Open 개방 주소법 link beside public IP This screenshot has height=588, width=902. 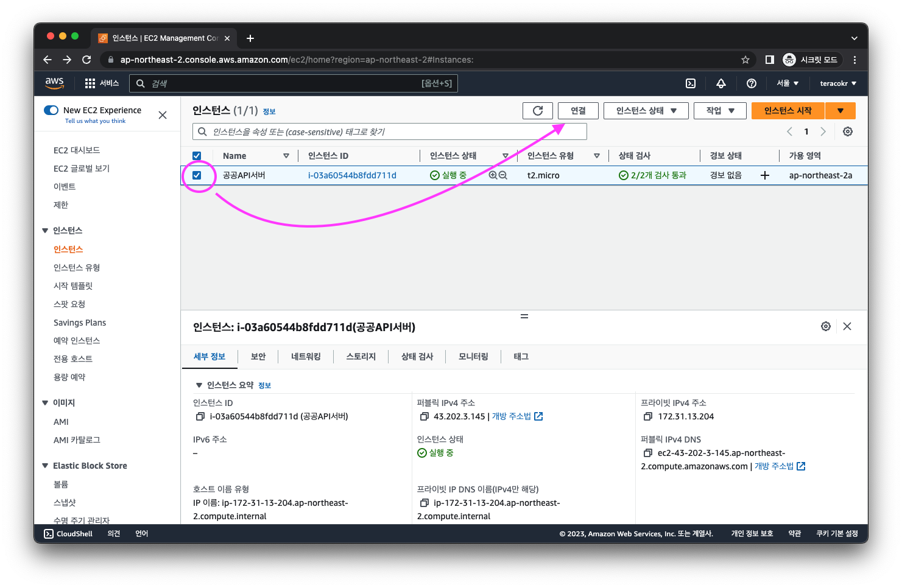(x=517, y=416)
